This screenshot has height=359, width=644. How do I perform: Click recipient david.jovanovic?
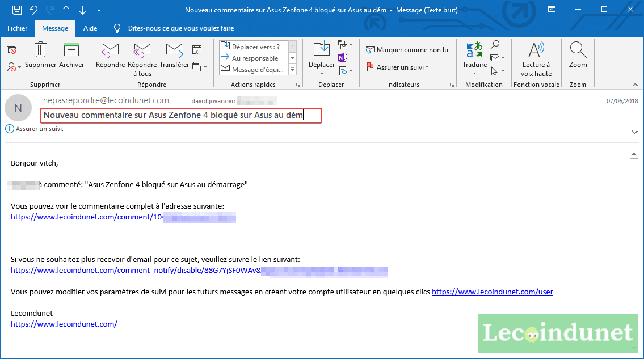pos(234,101)
